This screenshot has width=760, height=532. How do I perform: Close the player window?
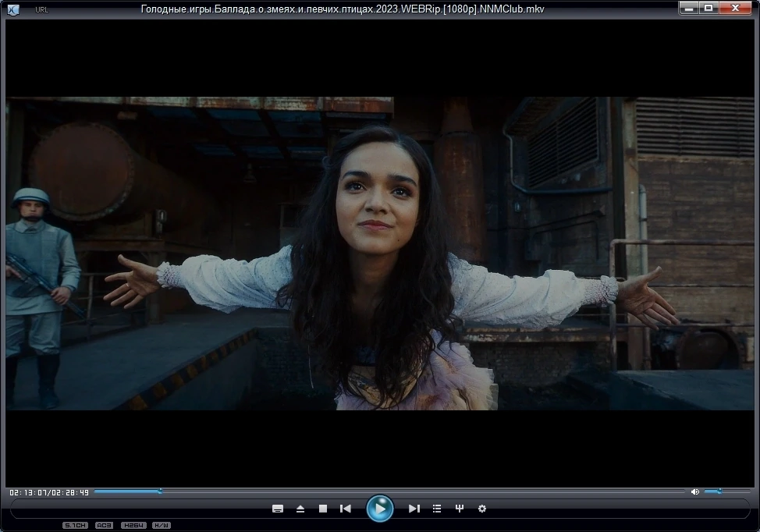click(735, 9)
